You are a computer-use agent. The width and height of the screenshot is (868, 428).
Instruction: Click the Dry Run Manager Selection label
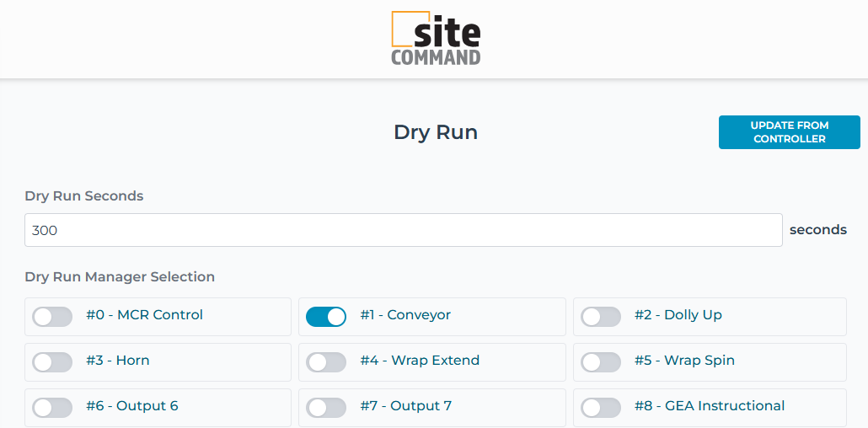[120, 276]
